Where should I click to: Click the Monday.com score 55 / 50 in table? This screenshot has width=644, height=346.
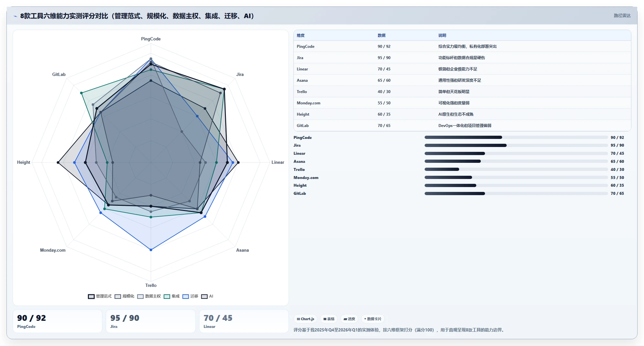tap(384, 103)
